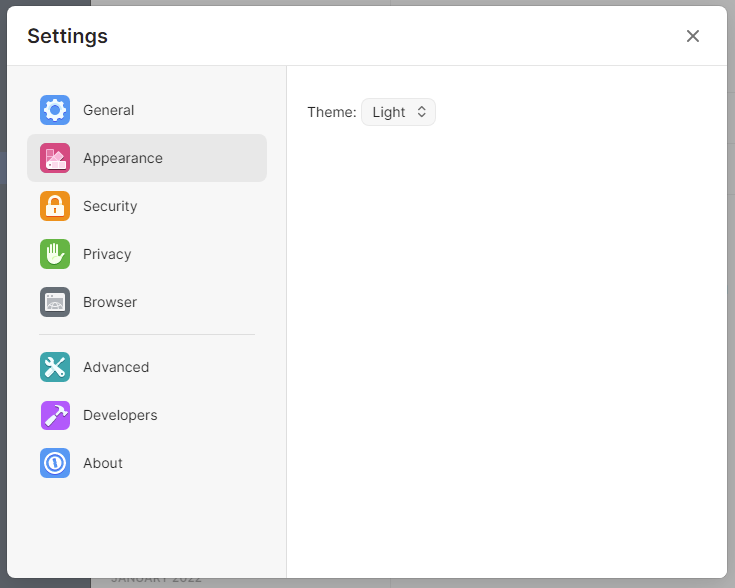Click the Privacy hand icon
The width and height of the screenshot is (735, 588).
click(55, 254)
